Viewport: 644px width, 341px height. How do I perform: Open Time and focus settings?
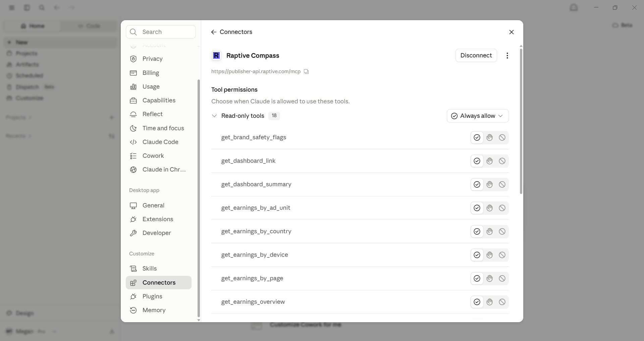(158, 128)
